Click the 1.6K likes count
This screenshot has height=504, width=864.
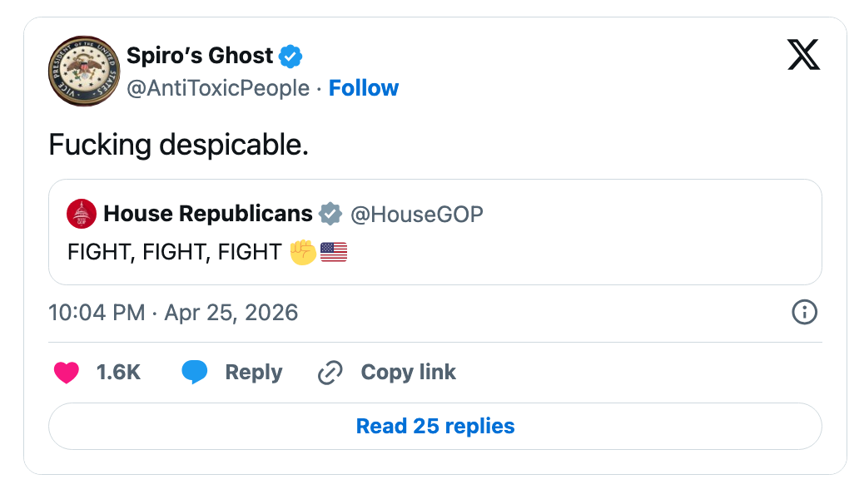[118, 373]
